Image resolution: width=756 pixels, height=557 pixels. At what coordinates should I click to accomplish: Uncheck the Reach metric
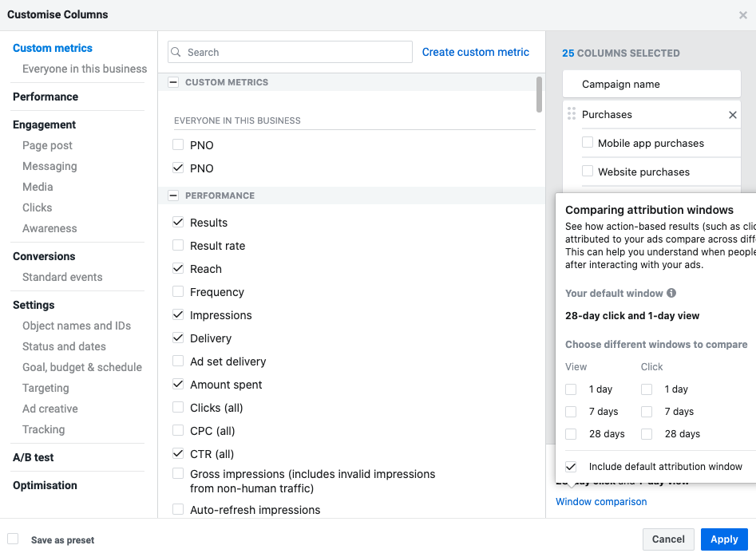coord(178,269)
